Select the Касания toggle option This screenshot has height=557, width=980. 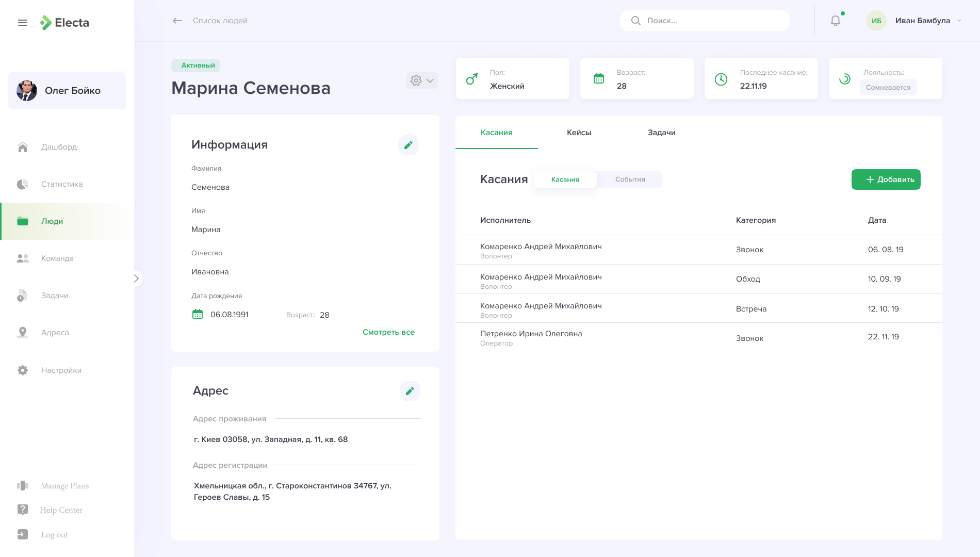(565, 179)
